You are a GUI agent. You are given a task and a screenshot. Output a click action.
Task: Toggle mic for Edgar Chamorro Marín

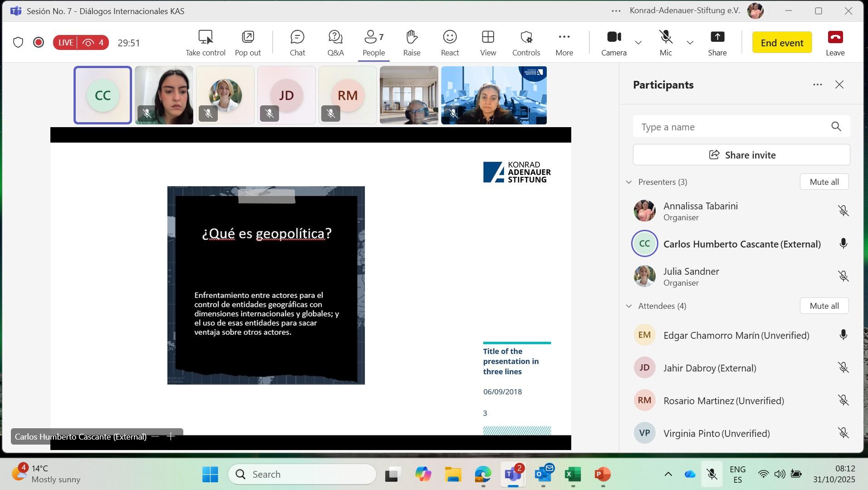(x=843, y=335)
